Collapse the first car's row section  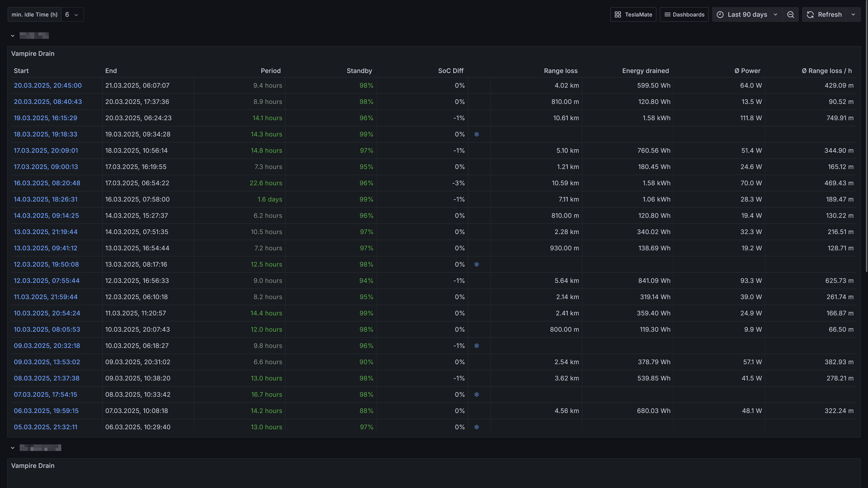[13, 36]
